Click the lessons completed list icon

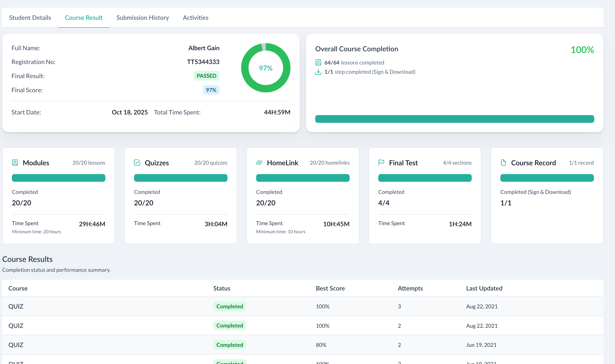[x=318, y=63]
